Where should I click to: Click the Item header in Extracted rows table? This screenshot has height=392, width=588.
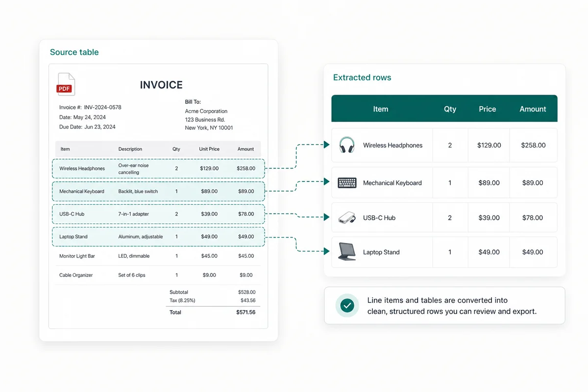(381, 109)
